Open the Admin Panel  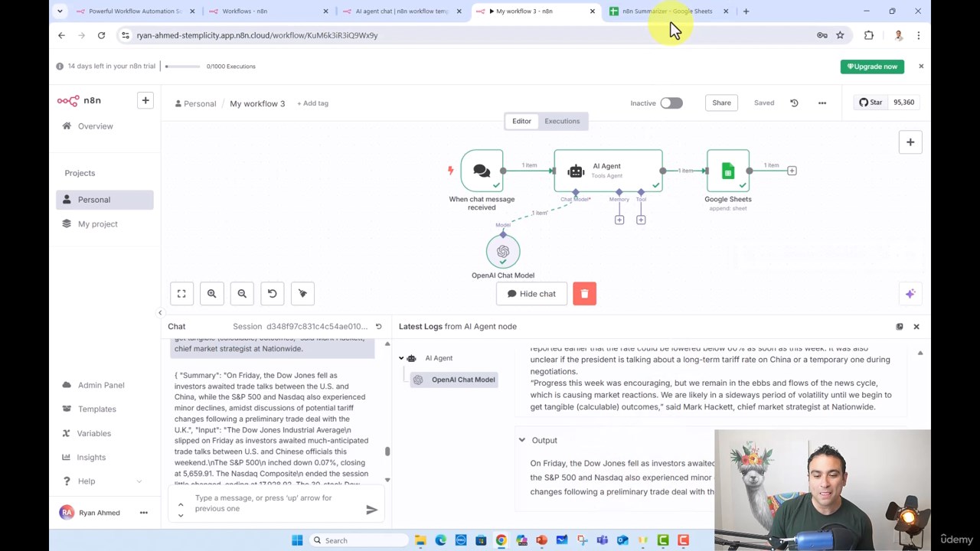tap(105, 386)
